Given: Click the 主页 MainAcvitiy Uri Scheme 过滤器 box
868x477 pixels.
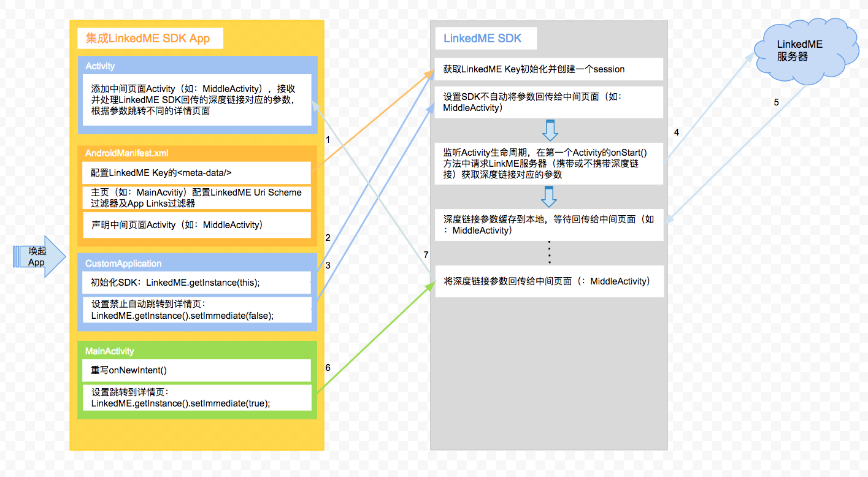Looking at the screenshot, I should coord(197,197).
